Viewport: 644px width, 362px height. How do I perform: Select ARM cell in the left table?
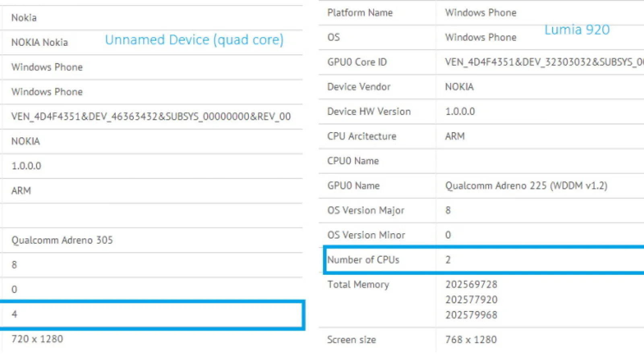(21, 191)
